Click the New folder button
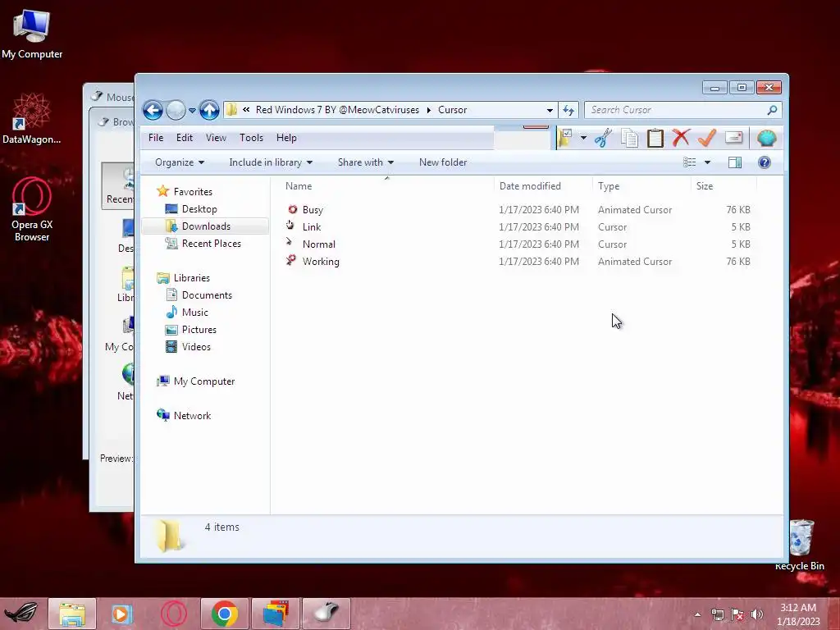Image resolution: width=840 pixels, height=630 pixels. tap(442, 162)
